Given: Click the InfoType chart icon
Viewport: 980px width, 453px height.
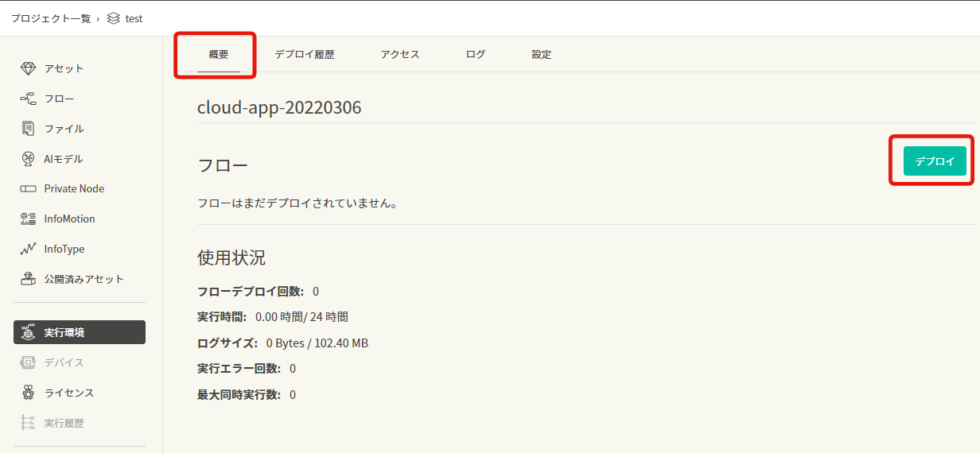Looking at the screenshot, I should point(29,249).
